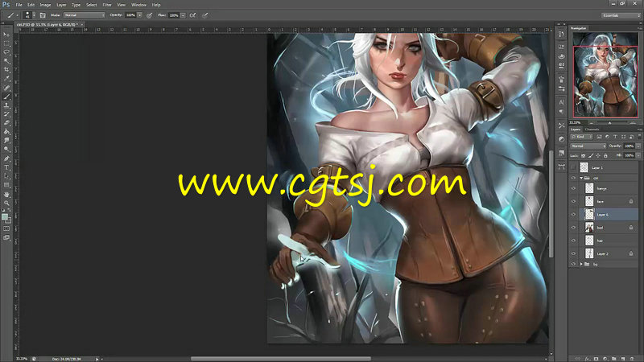Select the Eyedropper tool
644x362 pixels.
[6, 79]
